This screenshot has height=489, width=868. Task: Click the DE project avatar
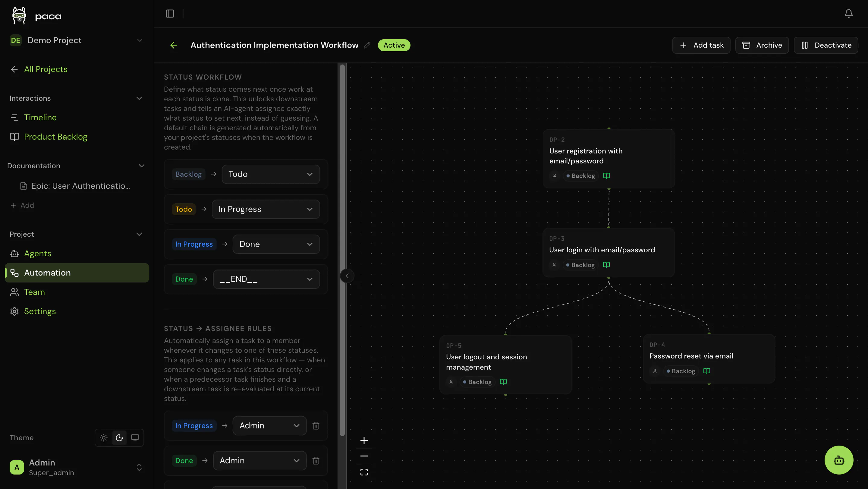(15, 40)
